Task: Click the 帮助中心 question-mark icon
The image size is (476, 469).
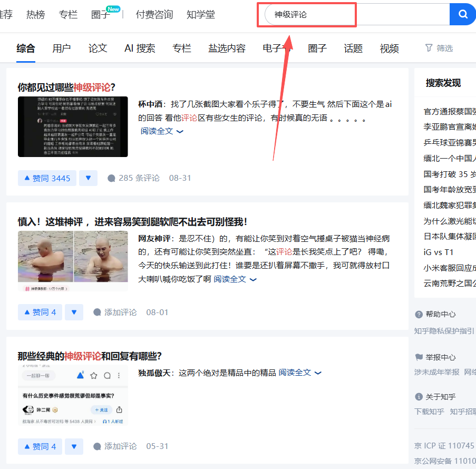Action: (x=420, y=314)
